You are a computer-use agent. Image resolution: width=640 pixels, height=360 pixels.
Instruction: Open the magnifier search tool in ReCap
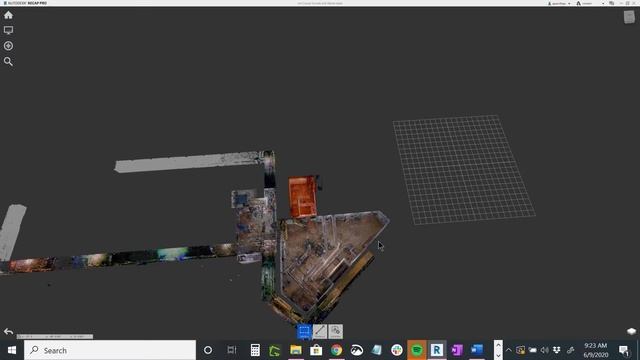[8, 62]
